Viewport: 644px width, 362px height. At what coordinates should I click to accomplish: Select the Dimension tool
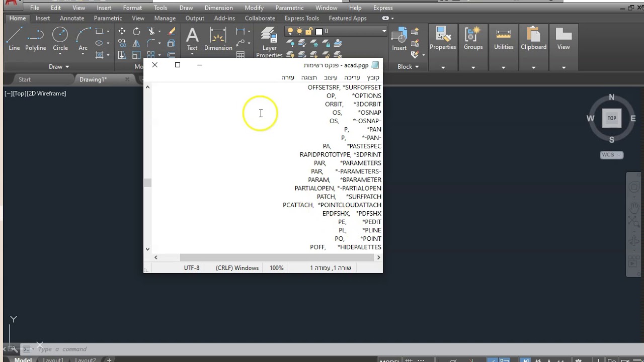tap(218, 39)
